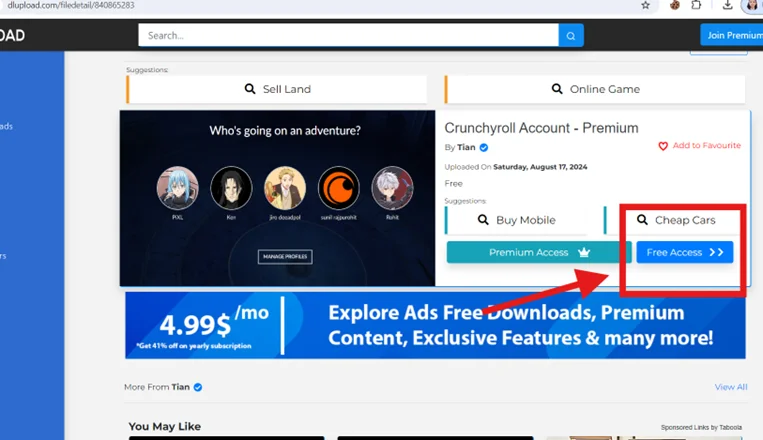Click Tian in More From Tian

point(180,387)
